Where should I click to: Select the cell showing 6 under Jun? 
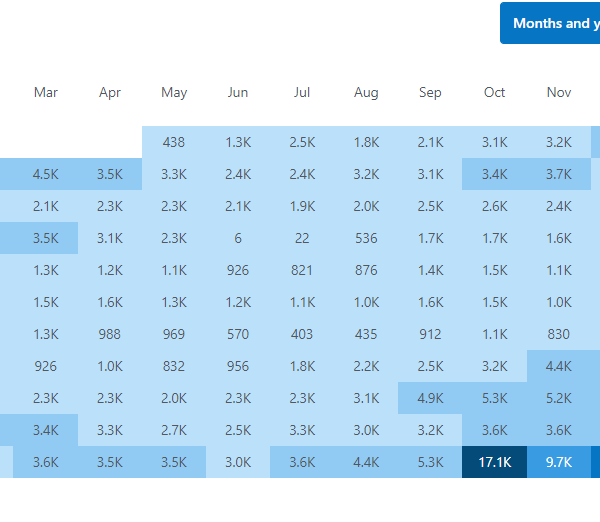238,238
